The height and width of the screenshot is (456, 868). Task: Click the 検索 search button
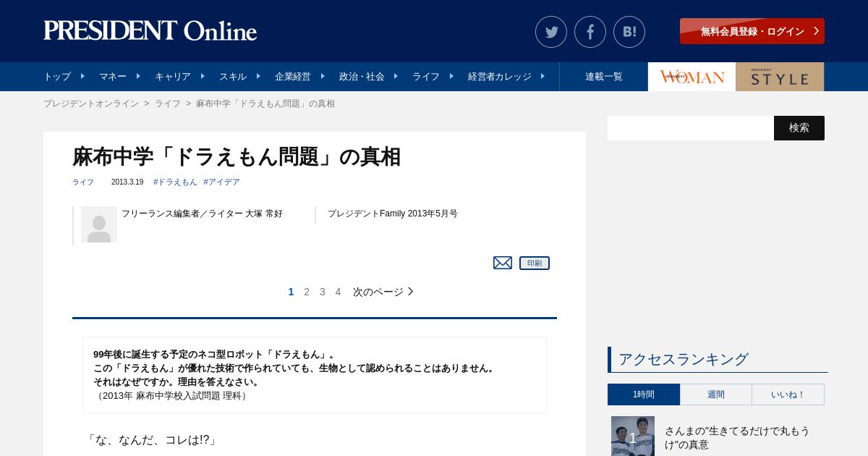(x=799, y=128)
